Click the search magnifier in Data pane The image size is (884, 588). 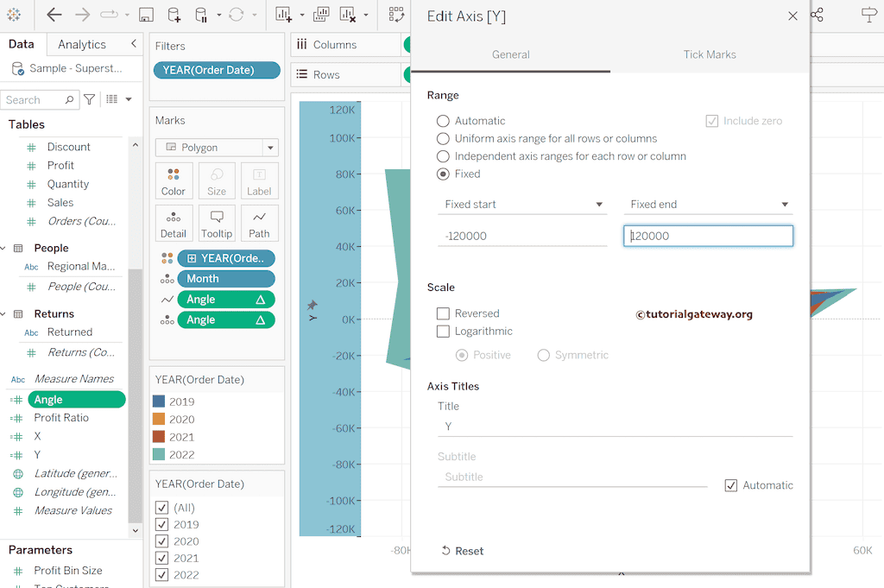69,100
